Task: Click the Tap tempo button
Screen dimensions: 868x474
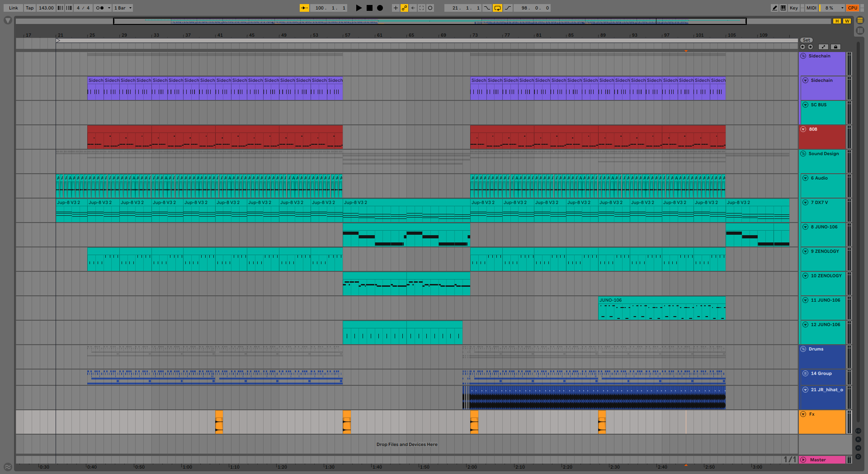Action: coord(29,8)
